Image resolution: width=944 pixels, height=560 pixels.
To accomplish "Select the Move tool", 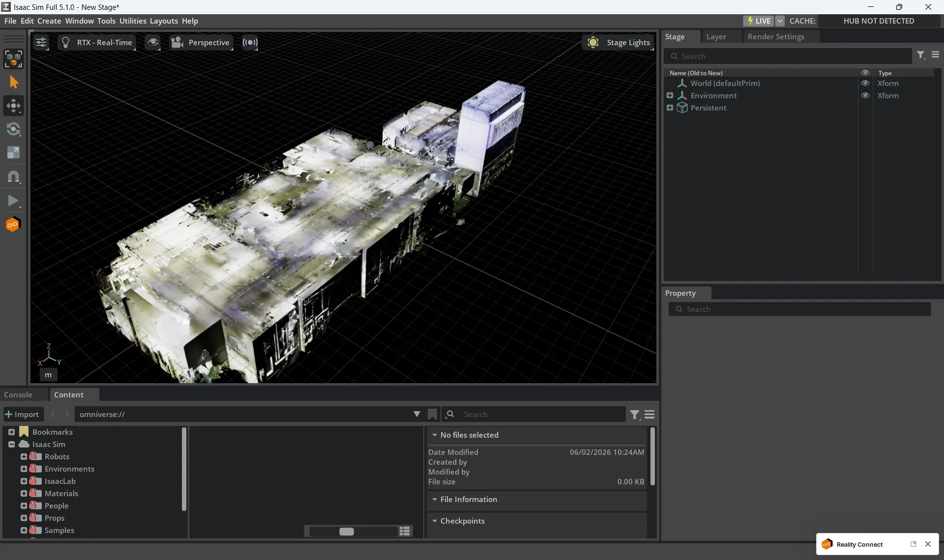I will [x=13, y=106].
